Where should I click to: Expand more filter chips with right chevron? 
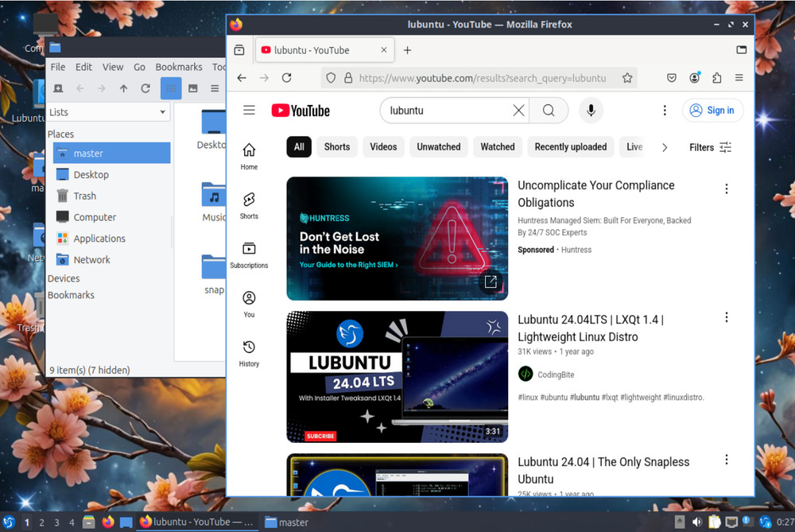(x=665, y=146)
